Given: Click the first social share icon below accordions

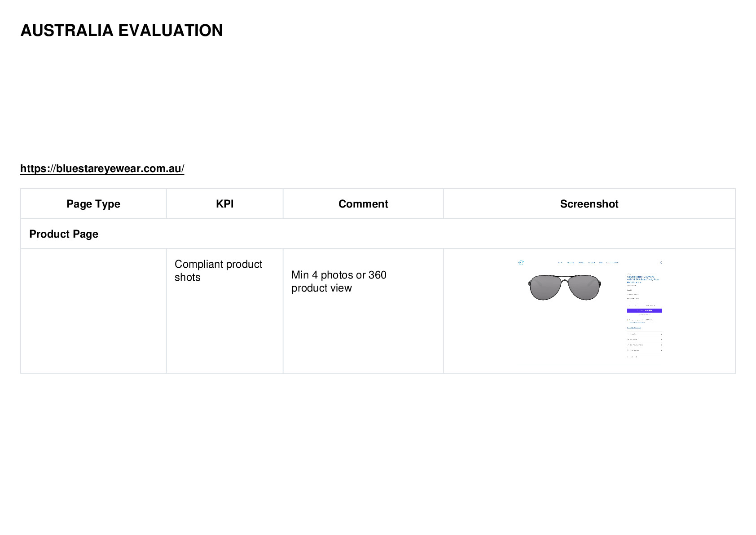Looking at the screenshot, I should [x=628, y=357].
